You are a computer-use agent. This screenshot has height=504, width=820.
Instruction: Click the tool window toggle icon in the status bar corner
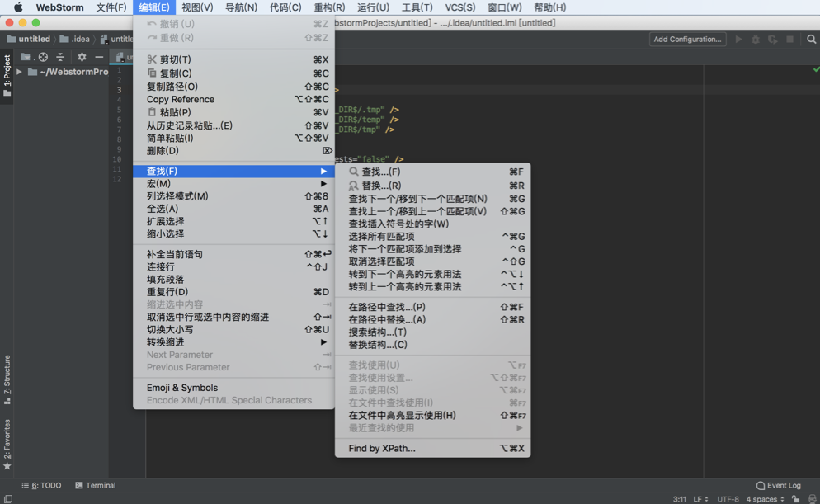click(x=8, y=499)
